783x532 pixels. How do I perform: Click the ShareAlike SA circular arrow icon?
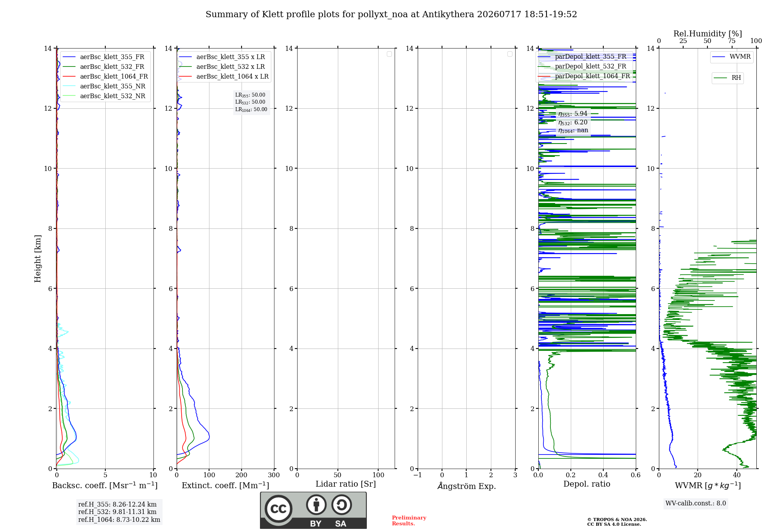[341, 505]
